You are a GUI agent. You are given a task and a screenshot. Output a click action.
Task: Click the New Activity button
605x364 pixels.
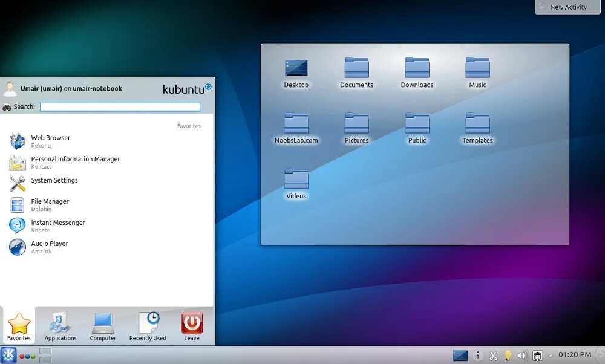pyautogui.click(x=567, y=7)
